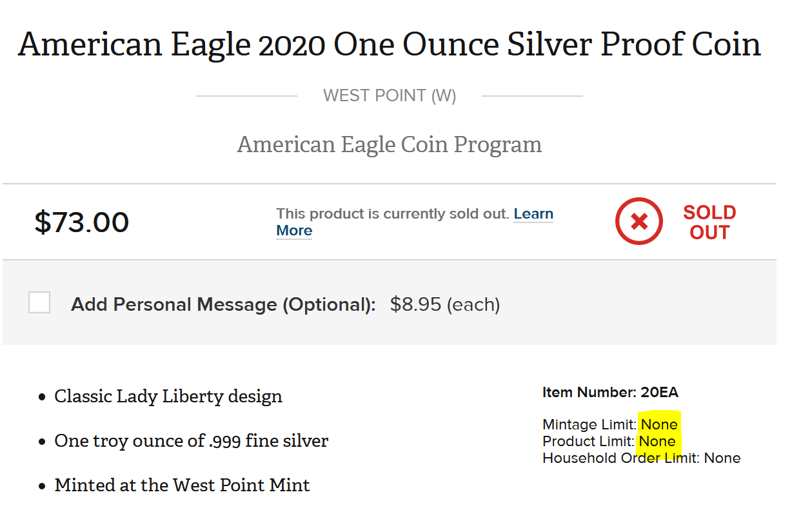Check the Add Personal Message checkbox
Image resolution: width=812 pixels, height=519 pixels.
coord(39,302)
